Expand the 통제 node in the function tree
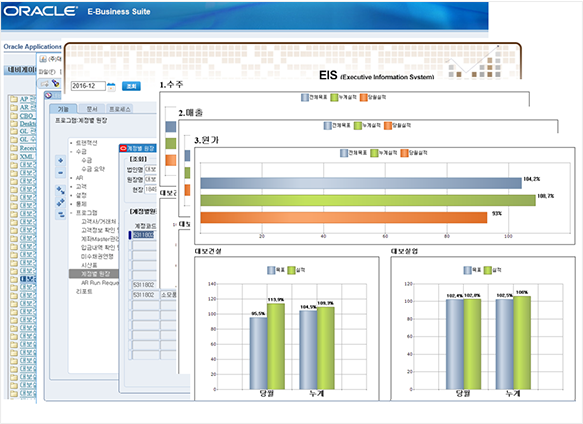 (x=71, y=204)
